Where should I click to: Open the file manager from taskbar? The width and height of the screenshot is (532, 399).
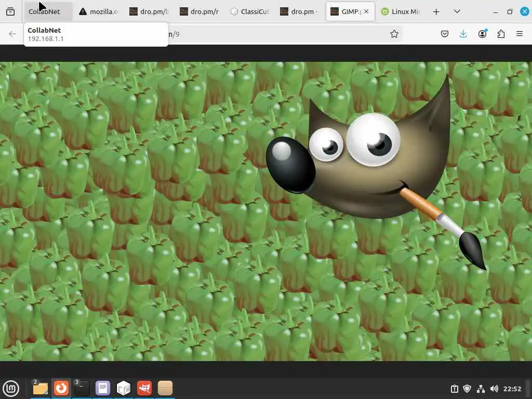click(41, 389)
